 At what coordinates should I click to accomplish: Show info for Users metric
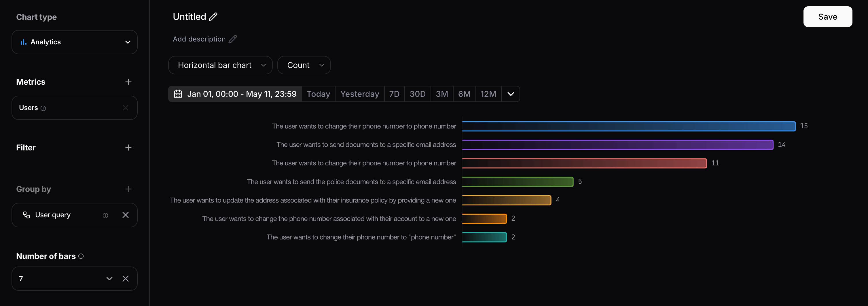click(43, 108)
